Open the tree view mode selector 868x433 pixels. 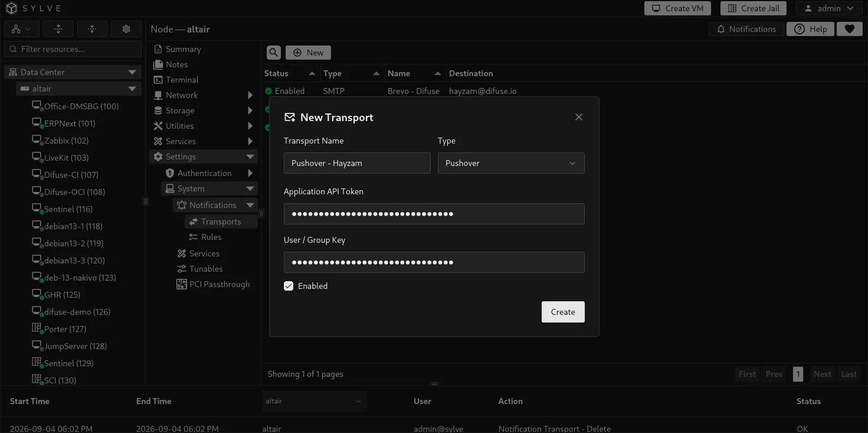pos(22,29)
